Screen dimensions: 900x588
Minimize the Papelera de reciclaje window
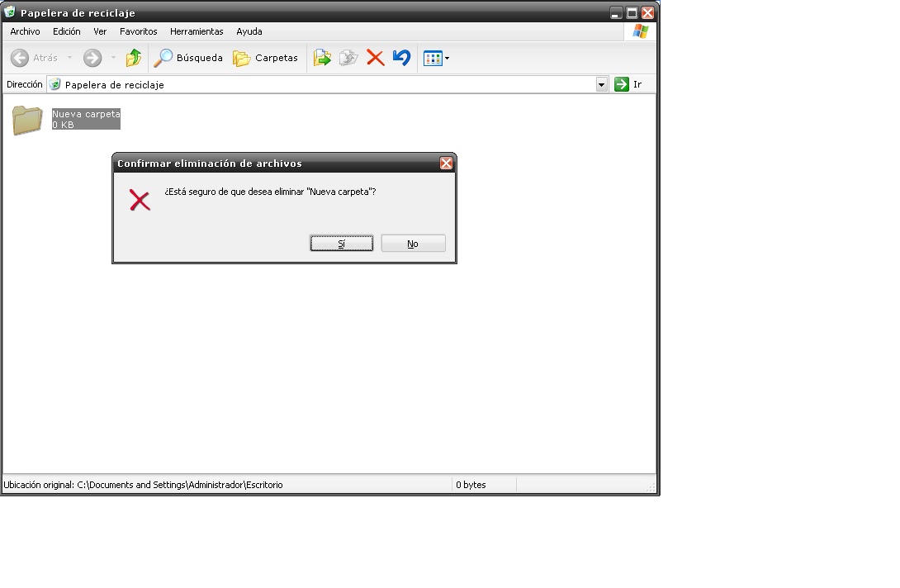point(616,12)
